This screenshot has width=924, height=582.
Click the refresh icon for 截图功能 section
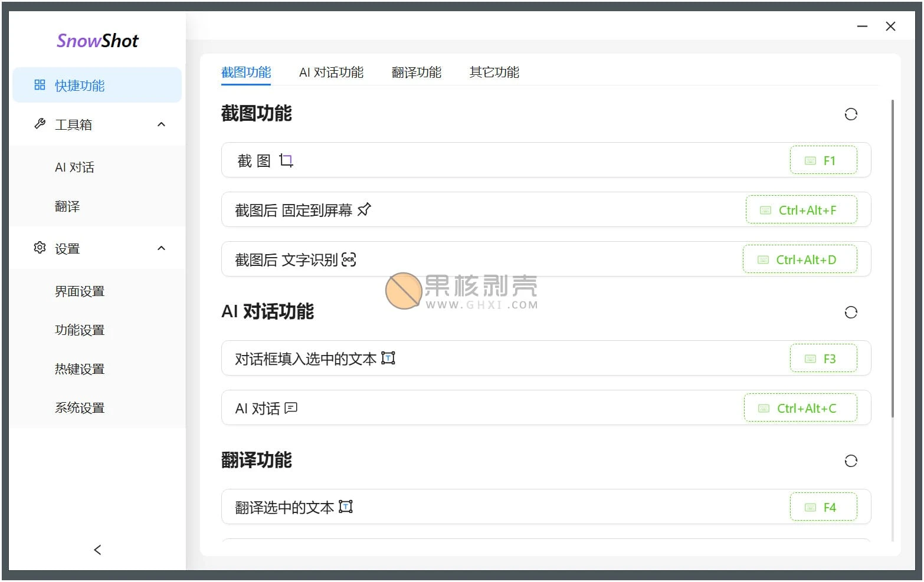(851, 114)
